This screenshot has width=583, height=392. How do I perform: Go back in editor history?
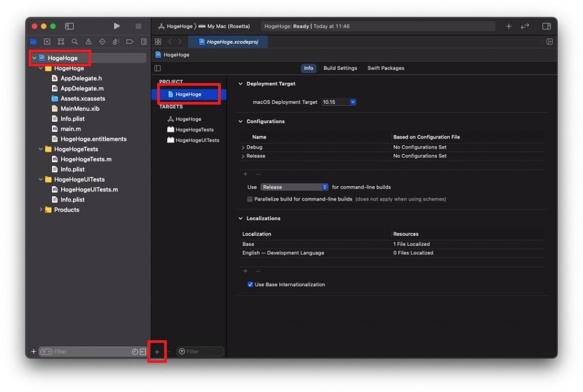[170, 42]
